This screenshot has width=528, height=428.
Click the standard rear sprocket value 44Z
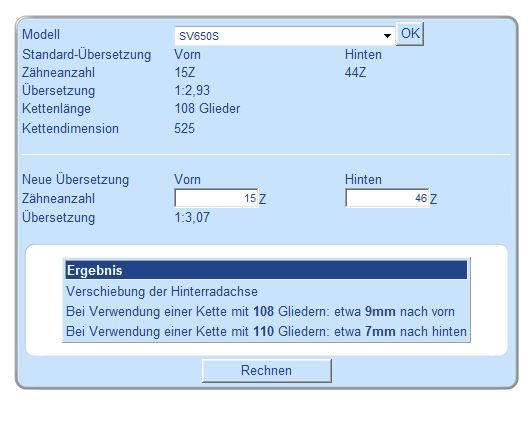[355, 72]
